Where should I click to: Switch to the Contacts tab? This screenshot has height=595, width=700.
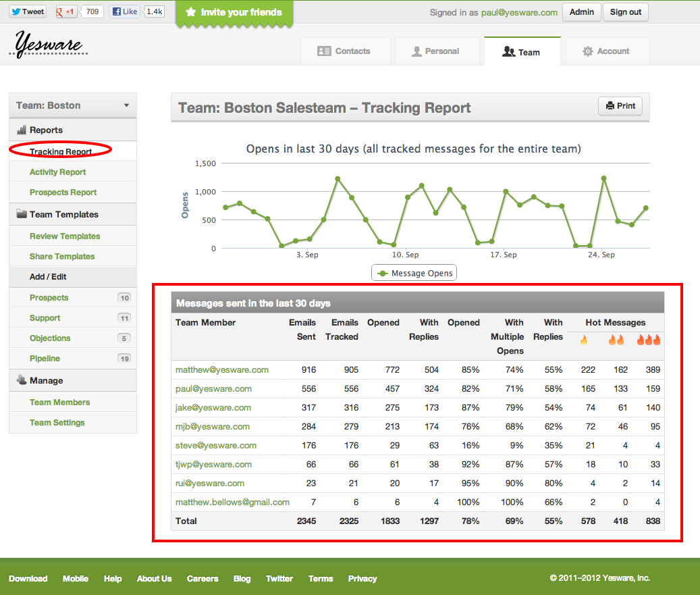[346, 51]
